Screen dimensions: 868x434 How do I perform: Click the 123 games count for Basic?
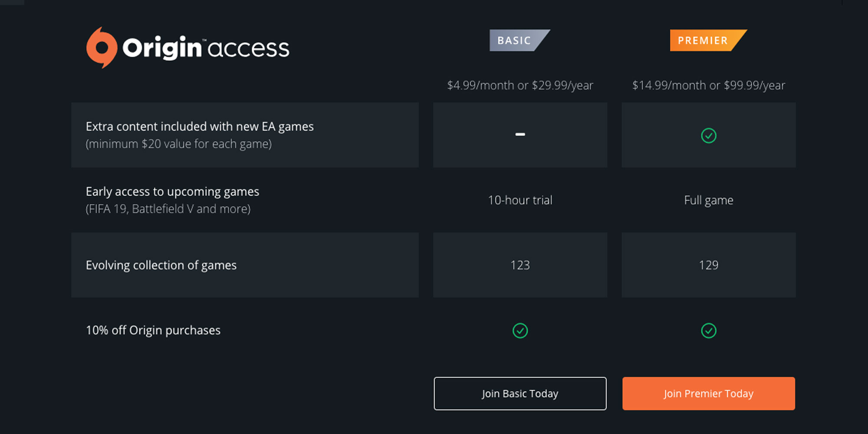pos(520,265)
